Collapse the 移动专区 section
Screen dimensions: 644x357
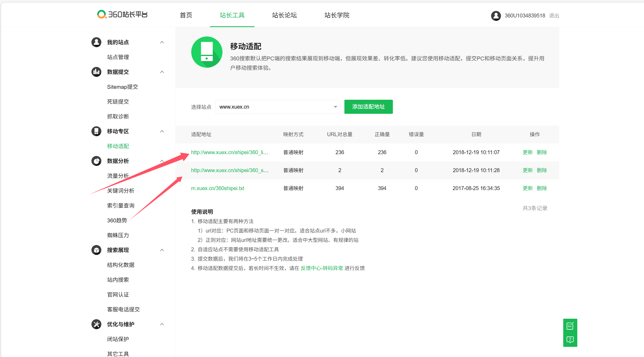tap(162, 131)
